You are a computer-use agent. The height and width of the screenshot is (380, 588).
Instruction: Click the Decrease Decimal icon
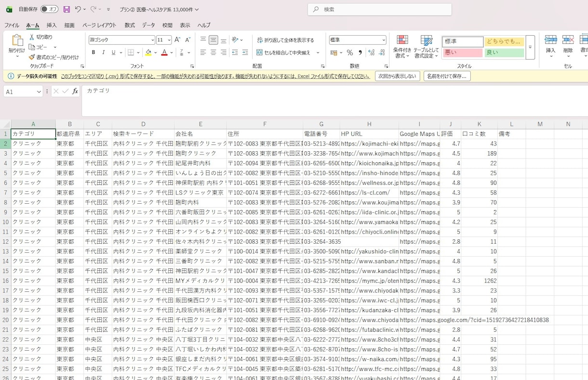coord(383,52)
